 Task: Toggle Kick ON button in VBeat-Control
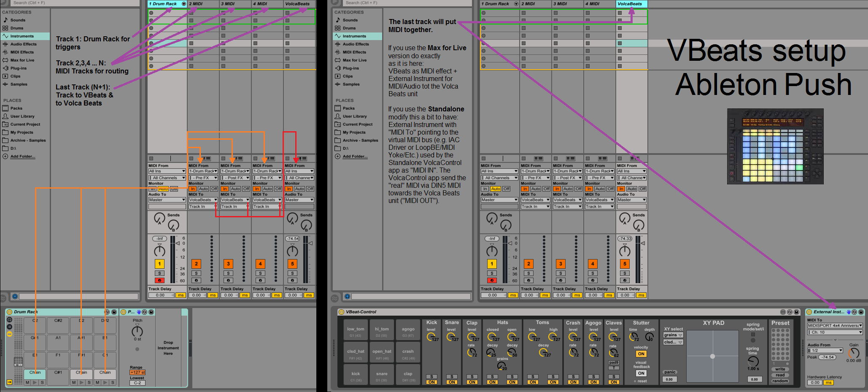tap(431, 382)
